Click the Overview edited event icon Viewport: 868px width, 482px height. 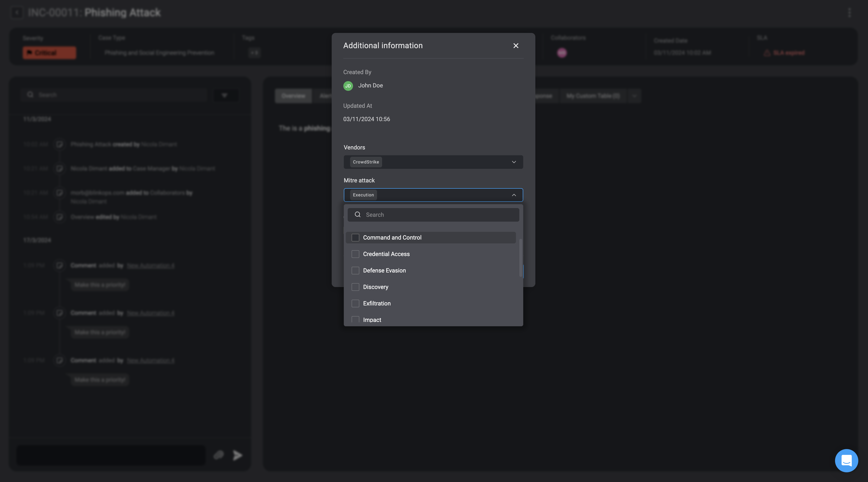tap(60, 217)
